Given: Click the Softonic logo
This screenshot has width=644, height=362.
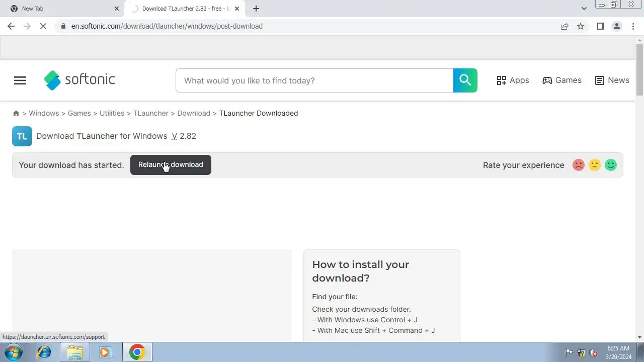Looking at the screenshot, I should pos(79,80).
